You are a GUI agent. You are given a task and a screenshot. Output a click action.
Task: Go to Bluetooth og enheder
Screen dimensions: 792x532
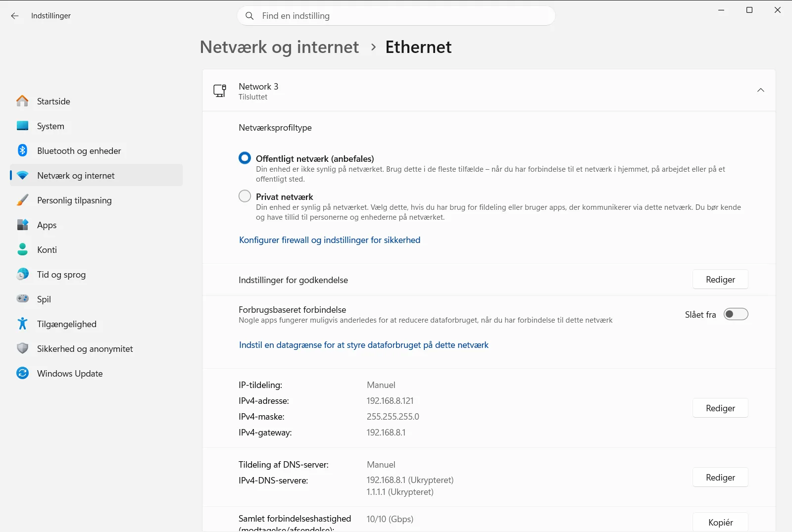click(x=97, y=150)
